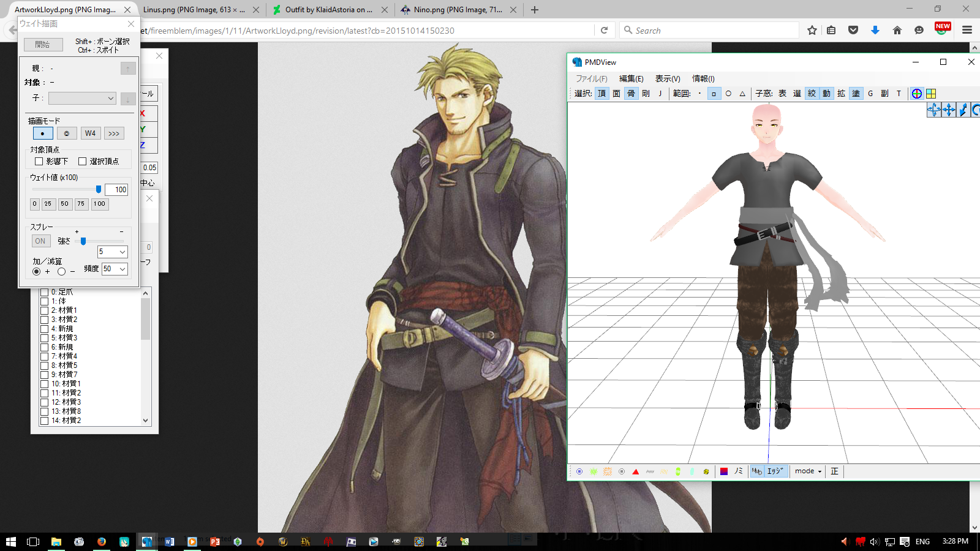The width and height of the screenshot is (980, 551).
Task: Select vertex (頂) selection mode in PMDView
Action: click(601, 94)
